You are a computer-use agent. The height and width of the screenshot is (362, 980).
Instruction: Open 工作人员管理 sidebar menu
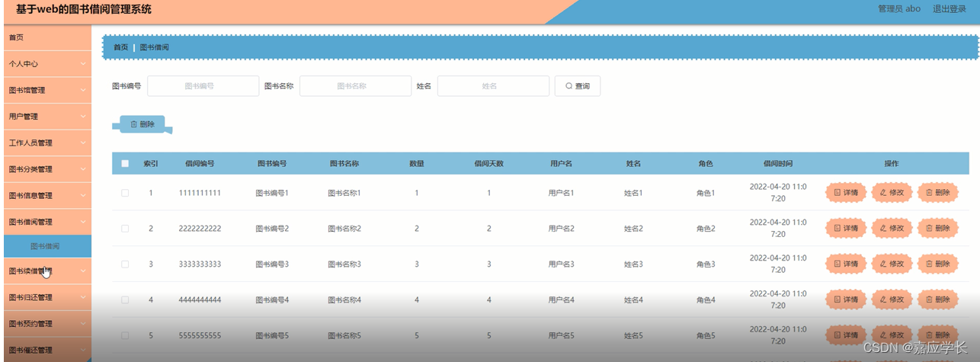point(46,143)
